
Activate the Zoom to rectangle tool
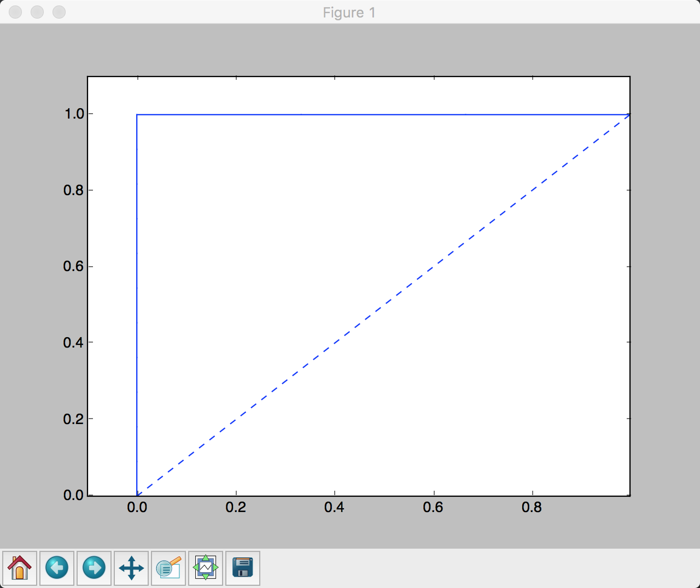tap(168, 568)
